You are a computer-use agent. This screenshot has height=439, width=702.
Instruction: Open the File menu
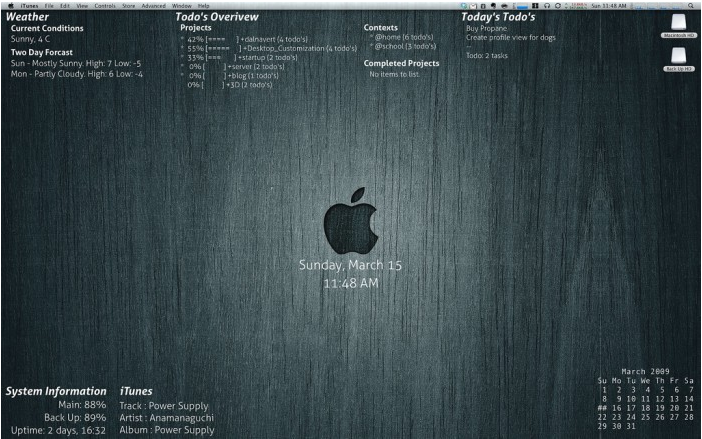(x=49, y=6)
